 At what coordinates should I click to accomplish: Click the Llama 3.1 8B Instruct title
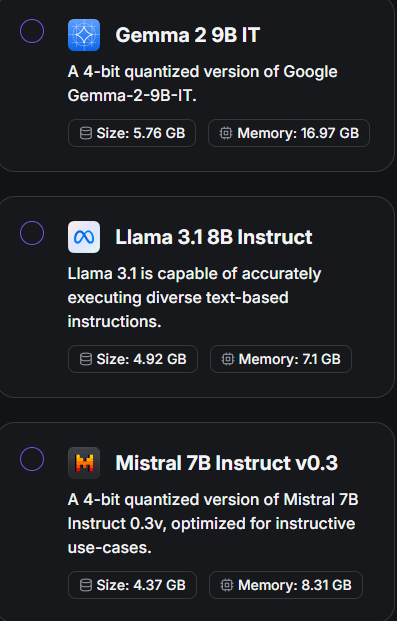tap(214, 237)
